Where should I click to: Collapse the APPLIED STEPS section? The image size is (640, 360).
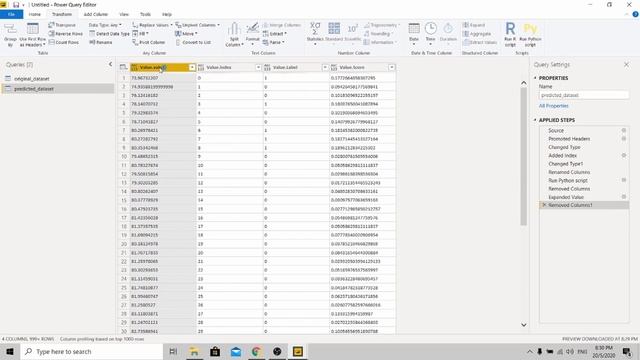tap(535, 120)
